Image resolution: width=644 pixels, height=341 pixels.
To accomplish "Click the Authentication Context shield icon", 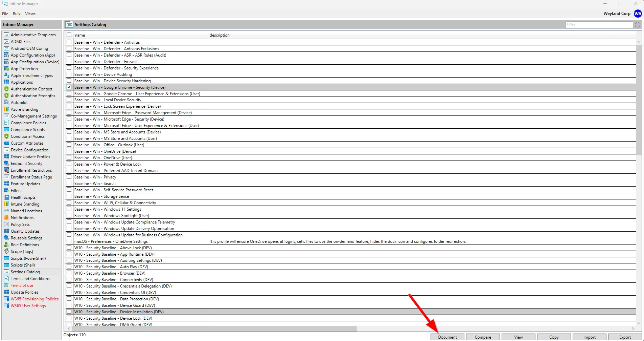I will point(6,89).
